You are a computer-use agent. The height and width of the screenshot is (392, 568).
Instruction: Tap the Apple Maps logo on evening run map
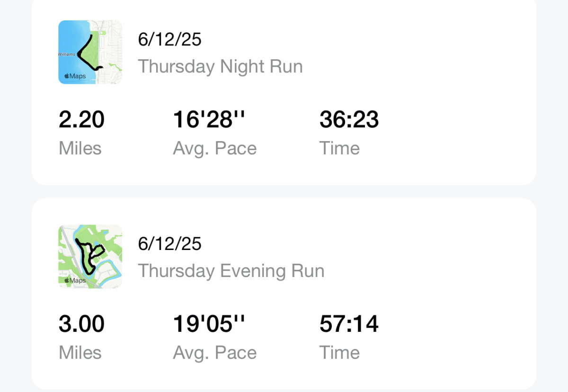[75, 280]
